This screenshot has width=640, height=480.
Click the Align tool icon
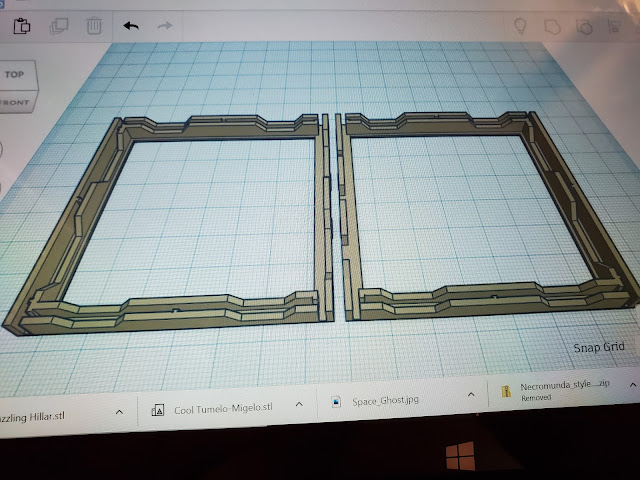coord(614,27)
